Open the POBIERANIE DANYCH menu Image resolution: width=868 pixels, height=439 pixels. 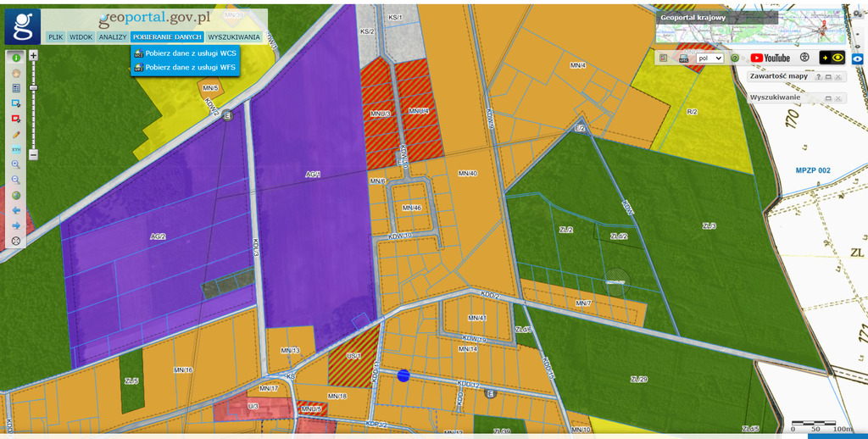tap(167, 37)
